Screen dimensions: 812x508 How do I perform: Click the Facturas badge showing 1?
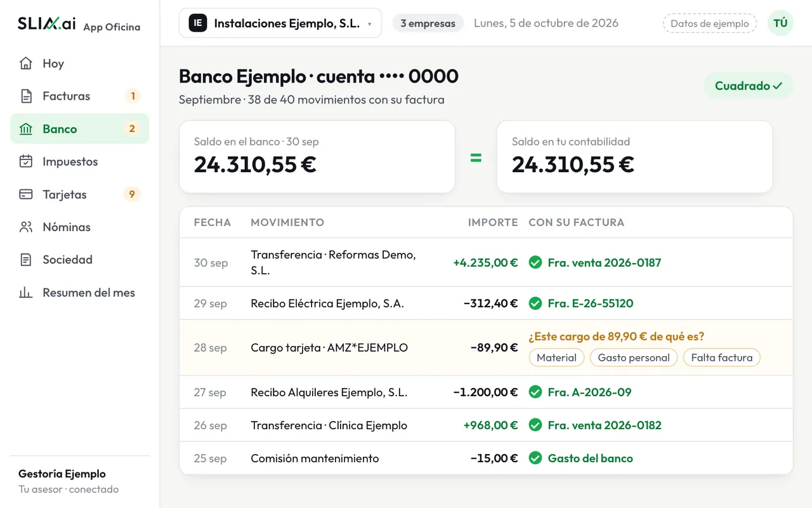[x=133, y=97]
